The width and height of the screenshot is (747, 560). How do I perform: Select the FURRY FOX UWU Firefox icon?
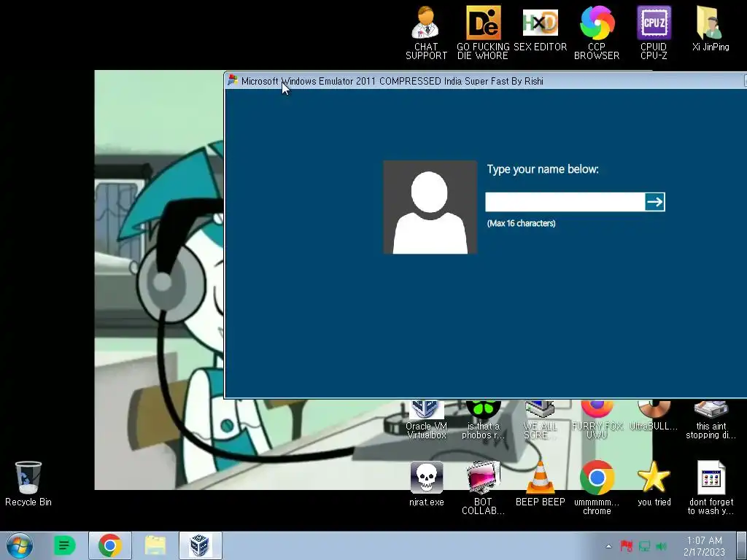pyautogui.click(x=597, y=420)
